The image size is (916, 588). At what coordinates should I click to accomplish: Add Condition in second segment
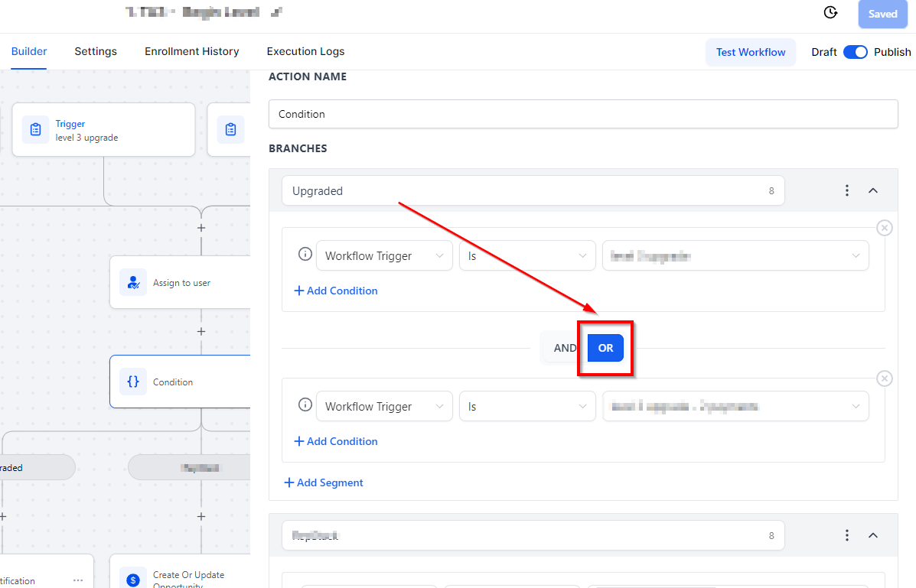tap(336, 441)
